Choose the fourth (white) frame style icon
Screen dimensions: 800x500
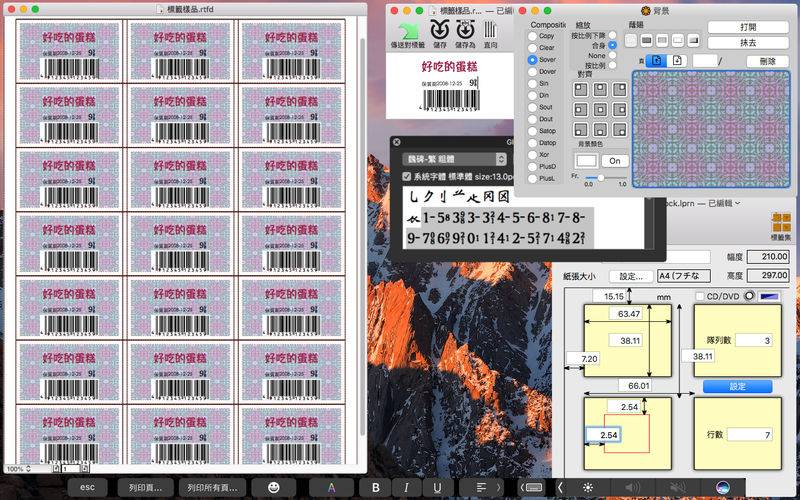point(678,40)
